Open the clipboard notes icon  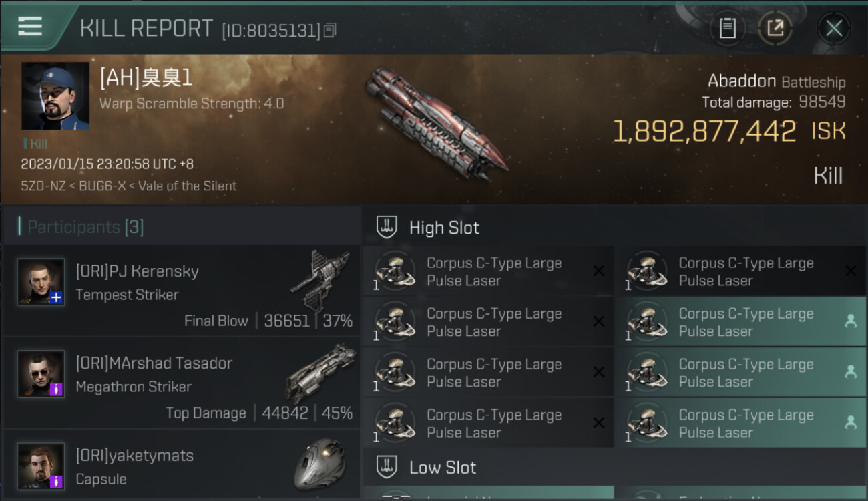727,28
